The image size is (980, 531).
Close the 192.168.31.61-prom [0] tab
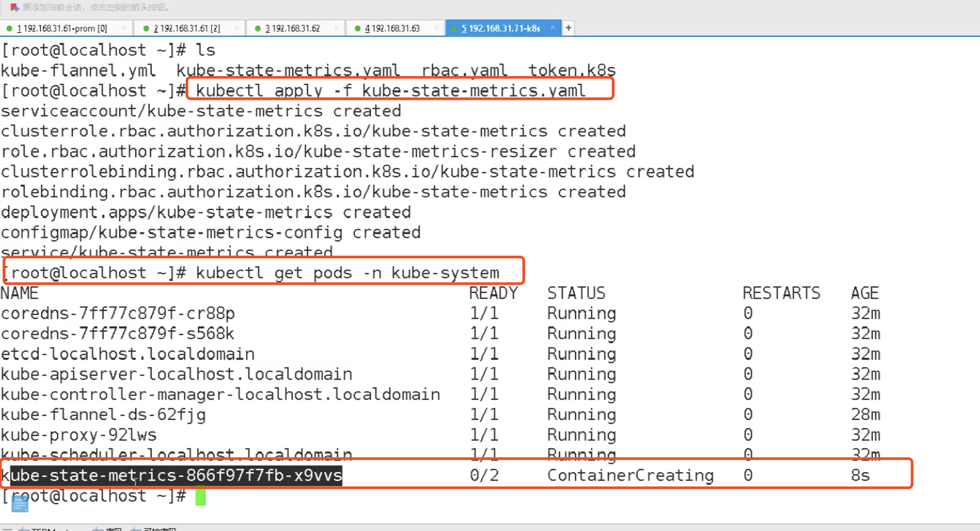coord(124,28)
